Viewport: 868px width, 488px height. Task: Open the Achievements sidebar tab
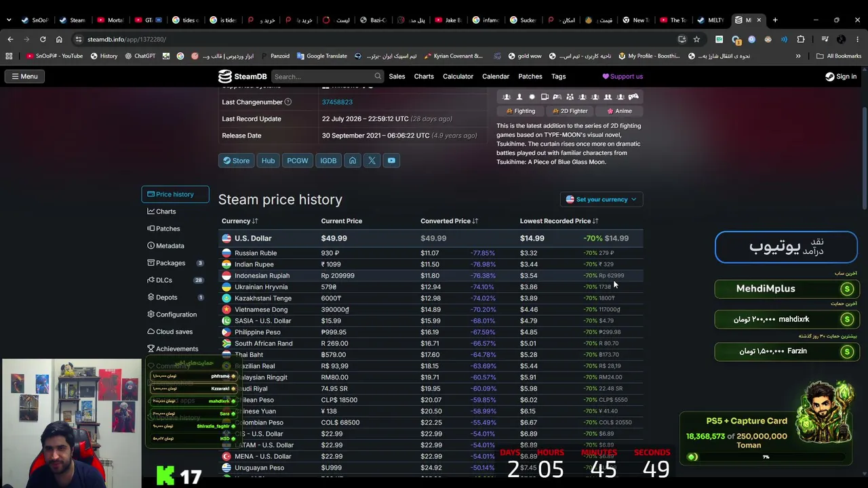(176, 348)
